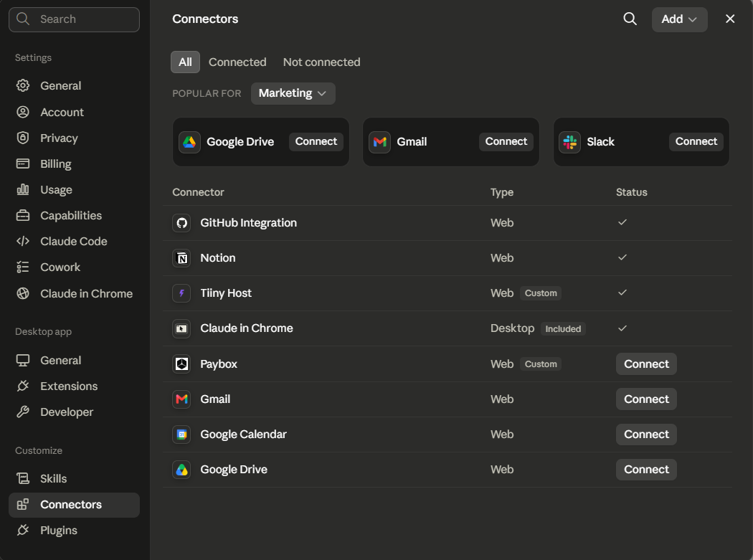The width and height of the screenshot is (753, 560).
Task: Select the All filter tab
Action: coord(185,62)
